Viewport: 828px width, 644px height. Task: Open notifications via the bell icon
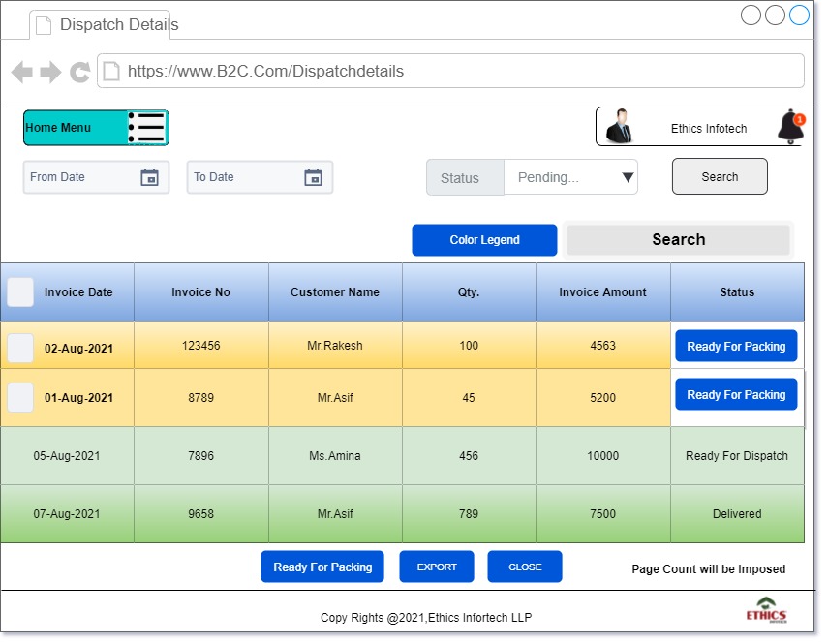[790, 126]
